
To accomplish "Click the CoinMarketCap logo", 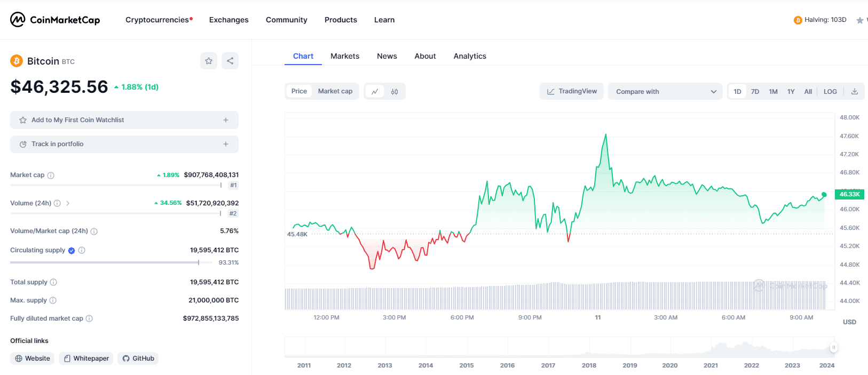I will [x=55, y=20].
